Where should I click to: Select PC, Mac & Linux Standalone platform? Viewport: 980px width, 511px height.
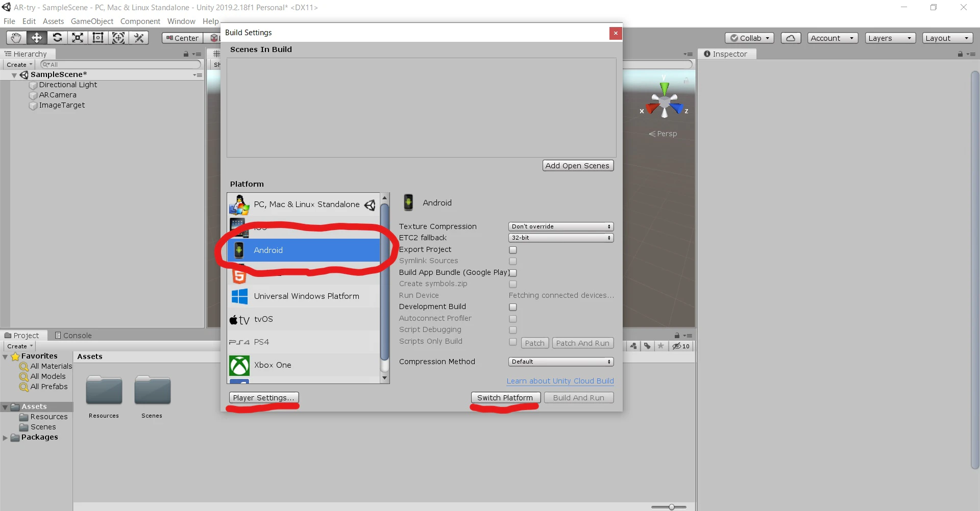(x=304, y=205)
